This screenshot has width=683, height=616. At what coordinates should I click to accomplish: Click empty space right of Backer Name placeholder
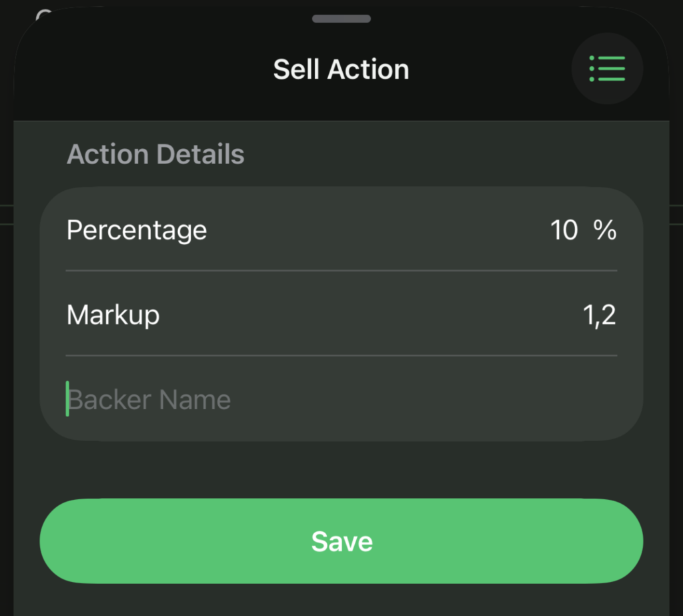(x=434, y=400)
